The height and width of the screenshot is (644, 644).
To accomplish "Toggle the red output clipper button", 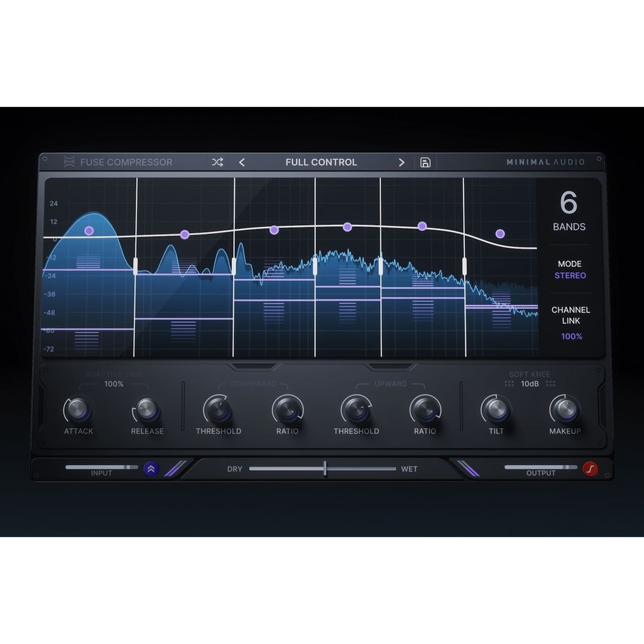I will click(591, 469).
